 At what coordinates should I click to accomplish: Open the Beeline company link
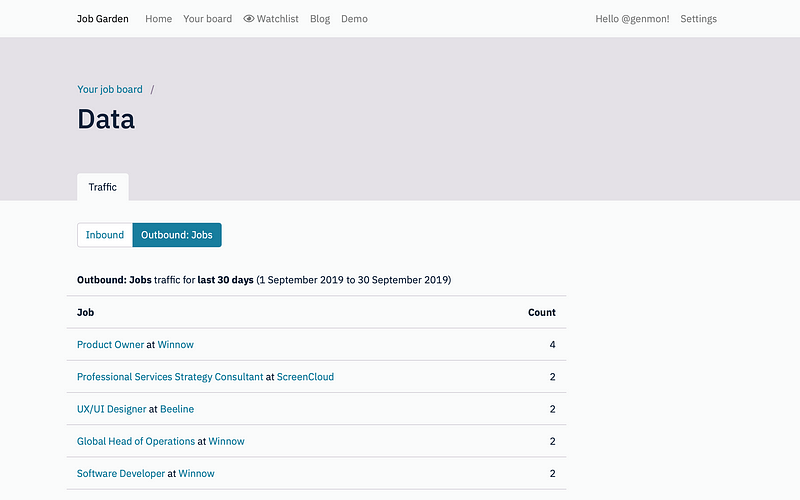177,409
